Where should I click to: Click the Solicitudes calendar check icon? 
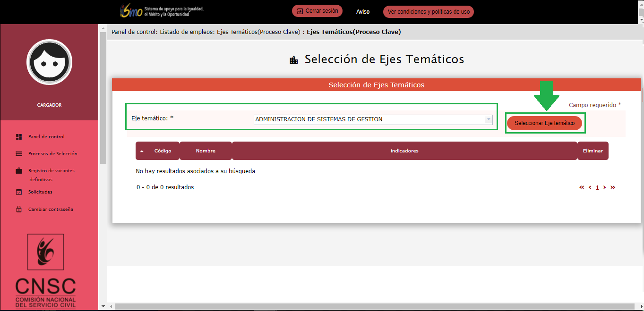tap(19, 192)
